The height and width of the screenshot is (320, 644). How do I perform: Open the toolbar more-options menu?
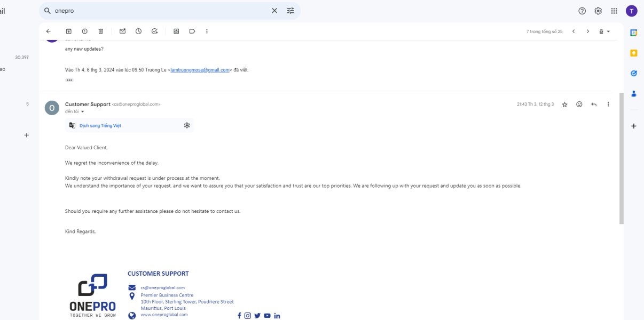tap(207, 31)
